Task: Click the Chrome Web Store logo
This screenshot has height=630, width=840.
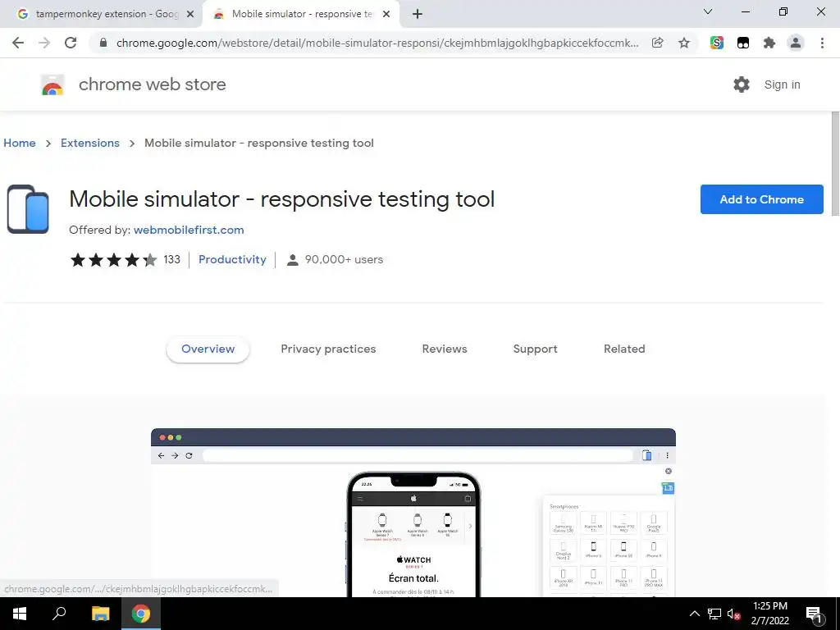Action: (52, 84)
